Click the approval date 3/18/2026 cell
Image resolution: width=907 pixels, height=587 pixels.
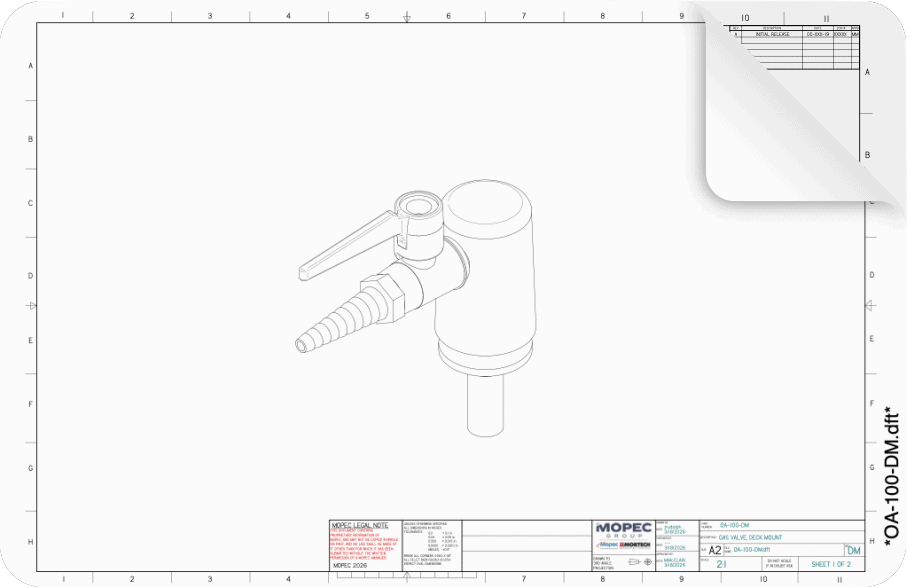[676, 564]
